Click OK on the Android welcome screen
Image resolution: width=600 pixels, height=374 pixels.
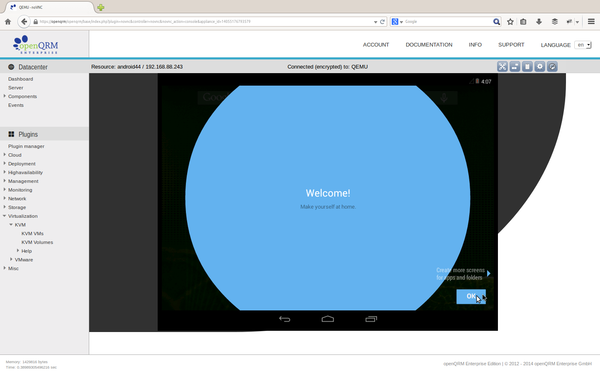[471, 296]
